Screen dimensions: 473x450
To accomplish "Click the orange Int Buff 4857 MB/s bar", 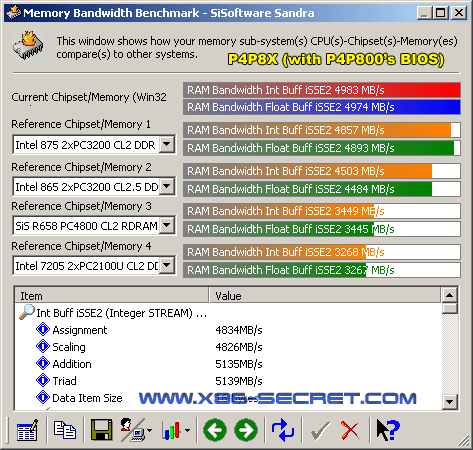I will 322,130.
